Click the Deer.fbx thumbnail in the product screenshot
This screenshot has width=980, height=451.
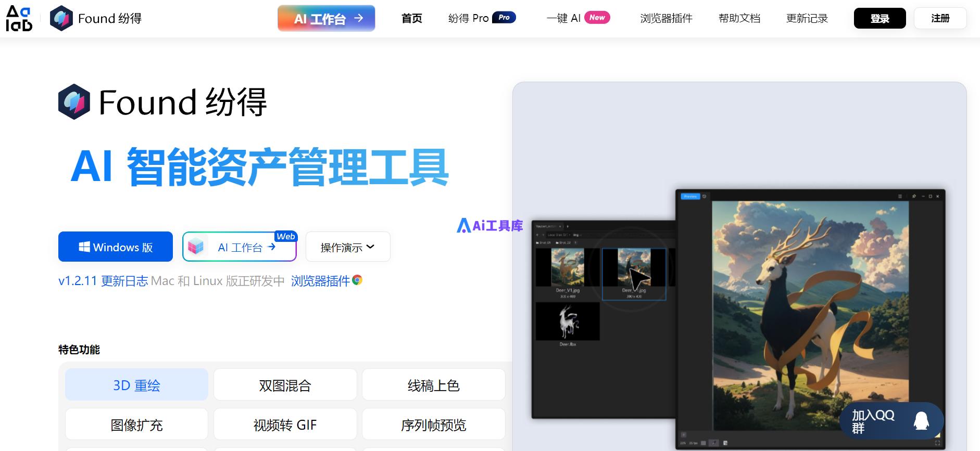(x=568, y=321)
